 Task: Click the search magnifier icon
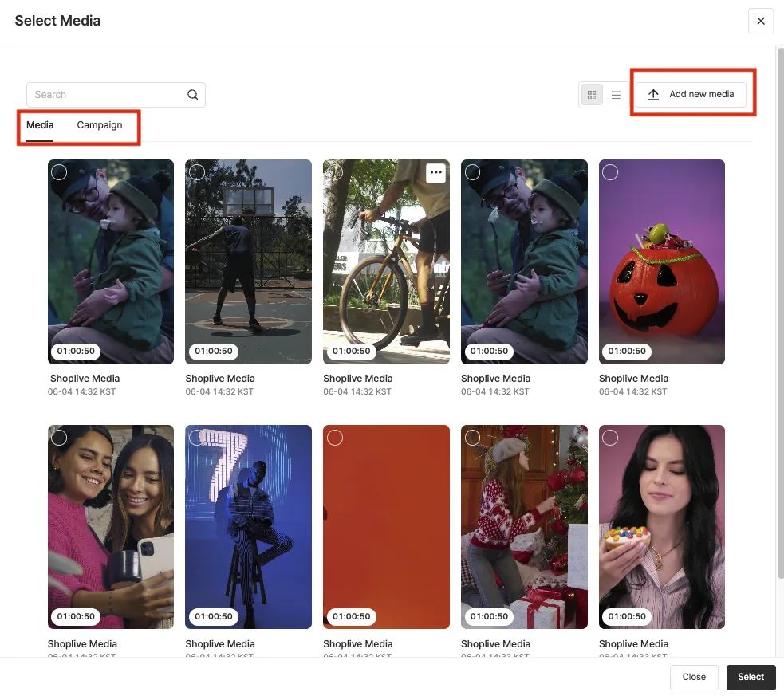point(192,94)
